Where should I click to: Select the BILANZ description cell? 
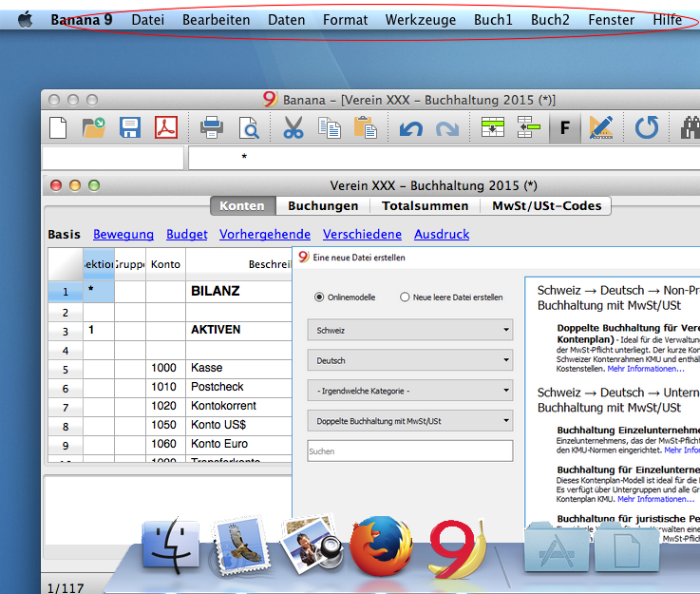point(238,291)
